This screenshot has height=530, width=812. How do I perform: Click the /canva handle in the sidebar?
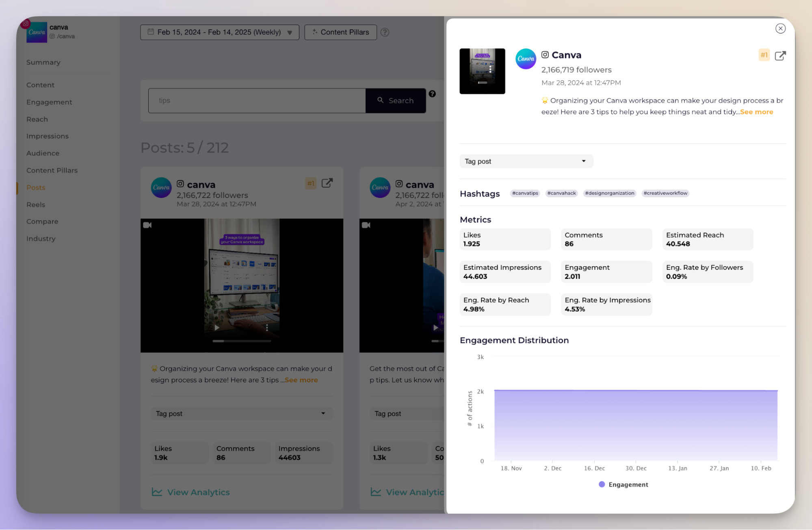(x=65, y=36)
